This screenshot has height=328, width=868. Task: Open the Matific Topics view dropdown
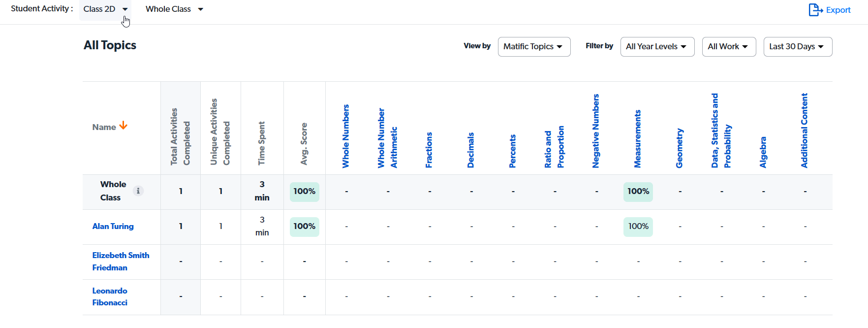[534, 47]
